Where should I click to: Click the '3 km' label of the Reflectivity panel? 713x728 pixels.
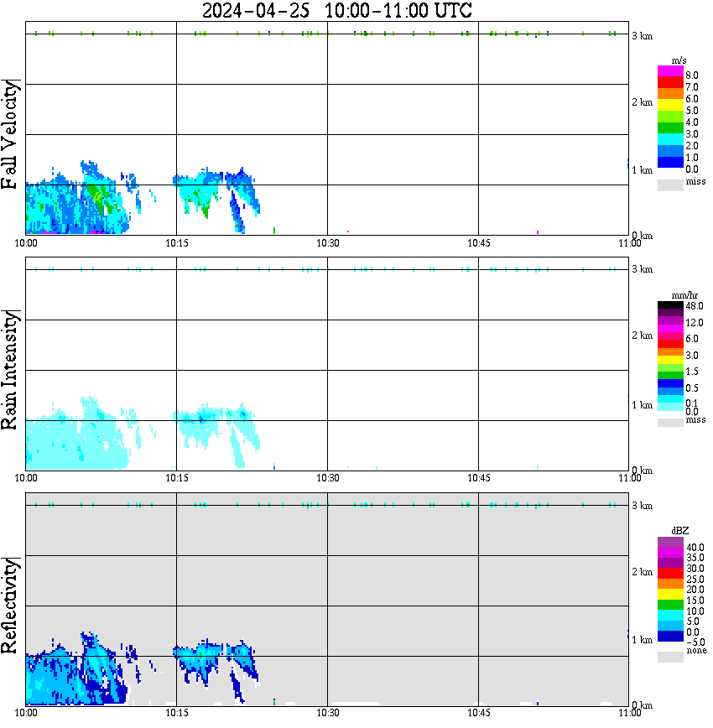642,506
